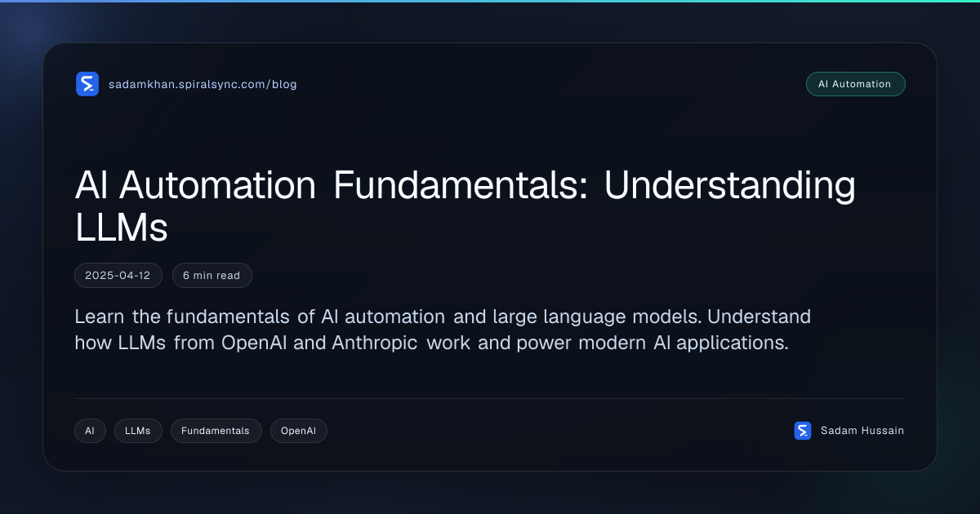The width and height of the screenshot is (980, 514).
Task: Select the LLMs tag
Action: [138, 431]
